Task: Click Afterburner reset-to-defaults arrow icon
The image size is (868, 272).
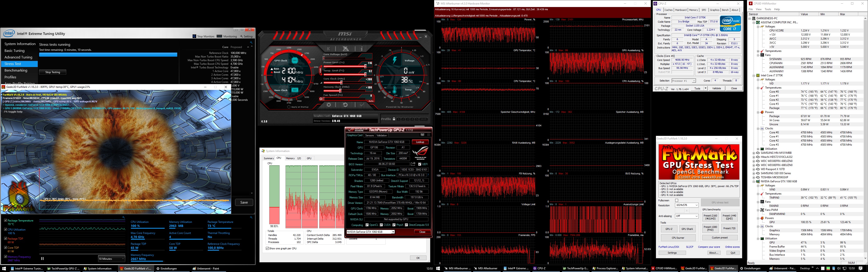Action: [x=345, y=105]
